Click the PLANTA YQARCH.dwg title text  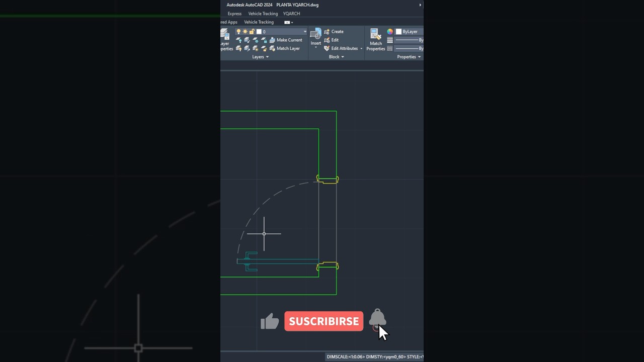pyautogui.click(x=297, y=5)
